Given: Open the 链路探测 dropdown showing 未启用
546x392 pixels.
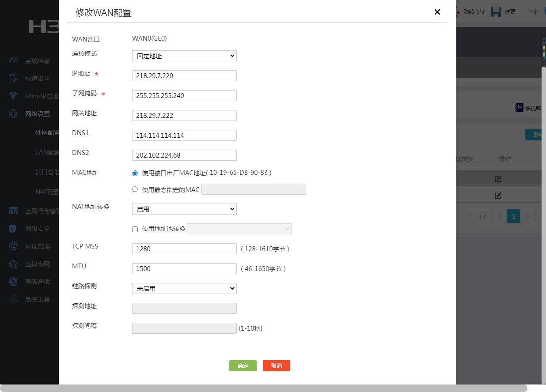Looking at the screenshot, I should pyautogui.click(x=184, y=289).
